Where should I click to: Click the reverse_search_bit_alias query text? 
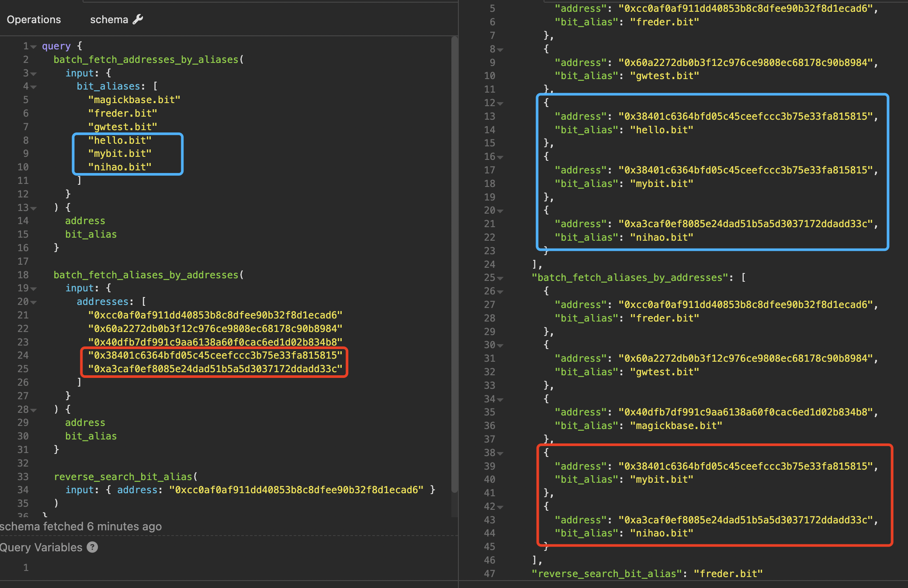(x=124, y=477)
